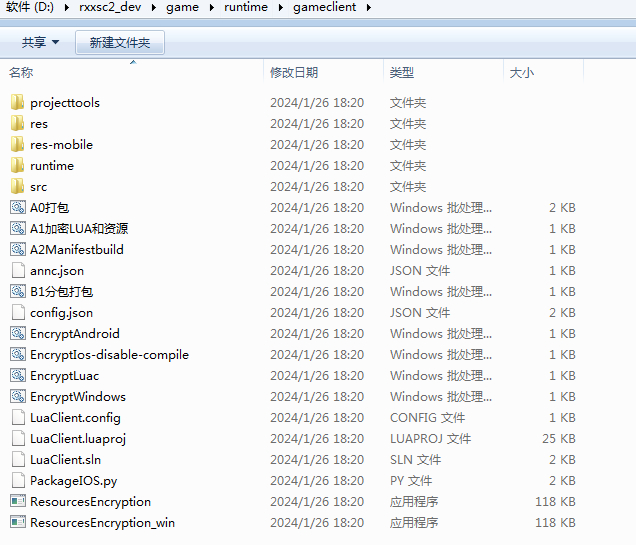The width and height of the screenshot is (636, 545).
Task: Sort files by 修改日期 column
Action: 293,73
